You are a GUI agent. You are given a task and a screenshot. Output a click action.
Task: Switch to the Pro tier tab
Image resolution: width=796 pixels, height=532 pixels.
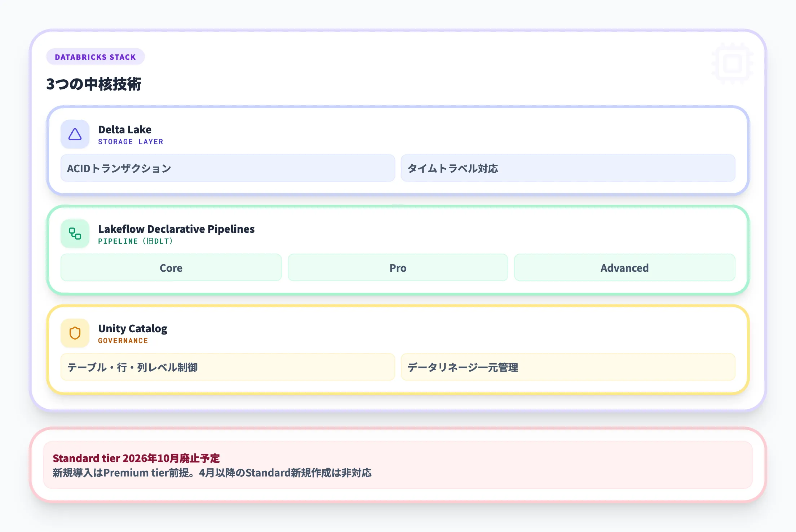click(397, 267)
